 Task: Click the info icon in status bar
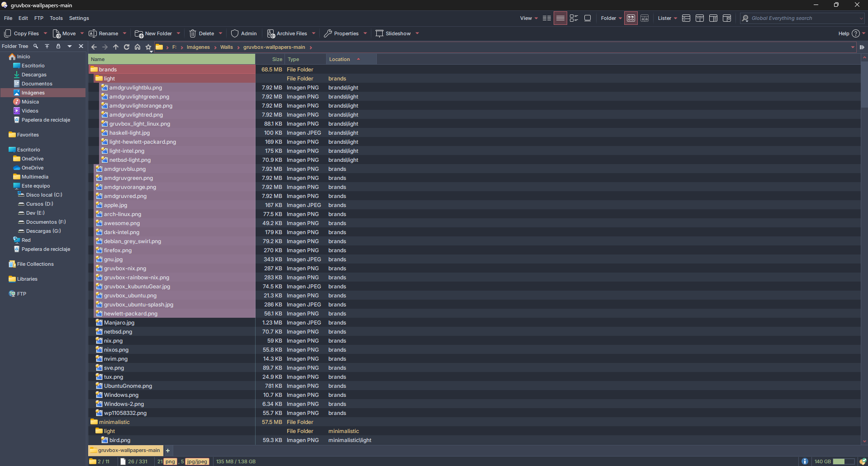tap(805, 461)
